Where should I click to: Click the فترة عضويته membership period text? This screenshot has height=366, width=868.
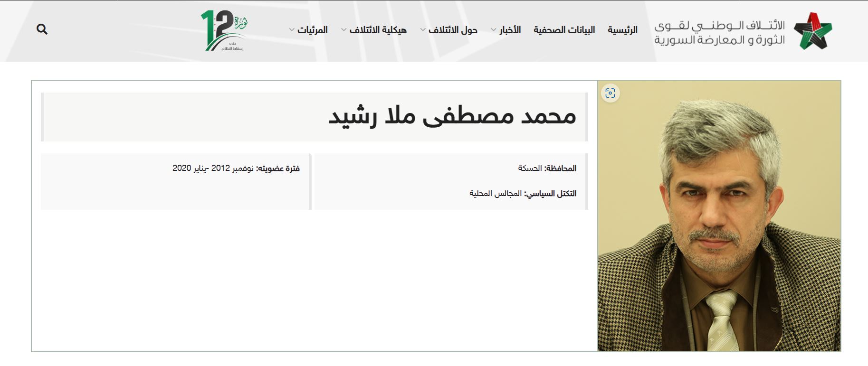click(x=236, y=168)
